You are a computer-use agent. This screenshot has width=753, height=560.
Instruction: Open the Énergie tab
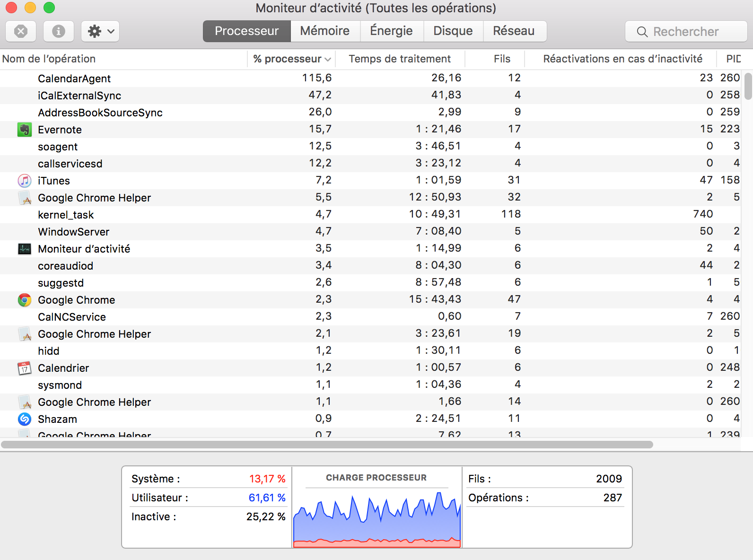(391, 31)
